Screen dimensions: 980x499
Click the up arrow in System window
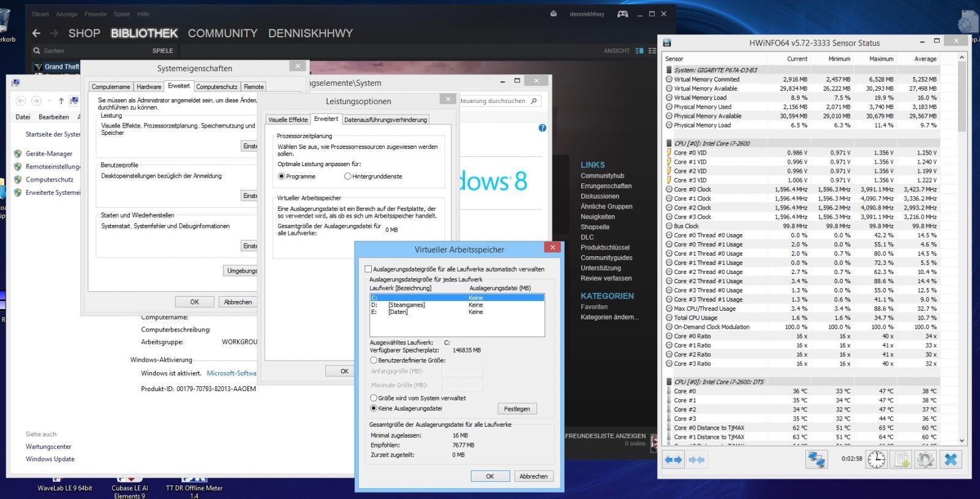click(x=61, y=101)
